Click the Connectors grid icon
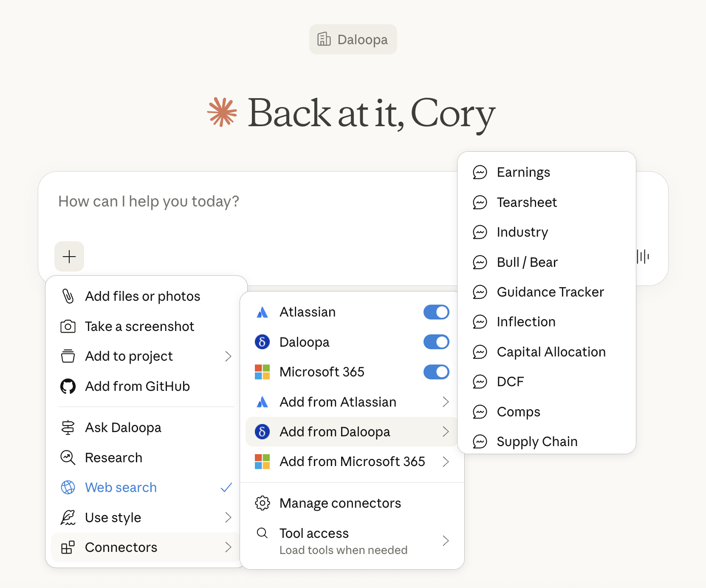This screenshot has height=588, width=706. tap(68, 547)
